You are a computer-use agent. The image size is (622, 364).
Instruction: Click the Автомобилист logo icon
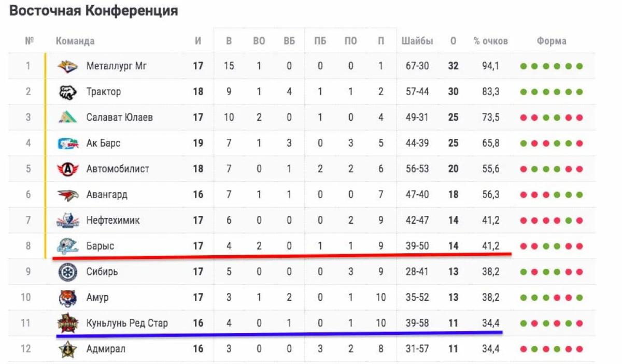[x=68, y=169]
